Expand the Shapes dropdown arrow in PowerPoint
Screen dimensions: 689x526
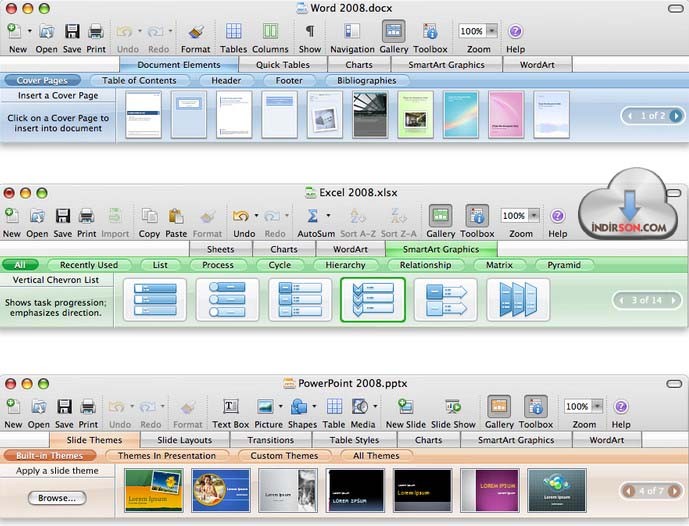tap(314, 406)
